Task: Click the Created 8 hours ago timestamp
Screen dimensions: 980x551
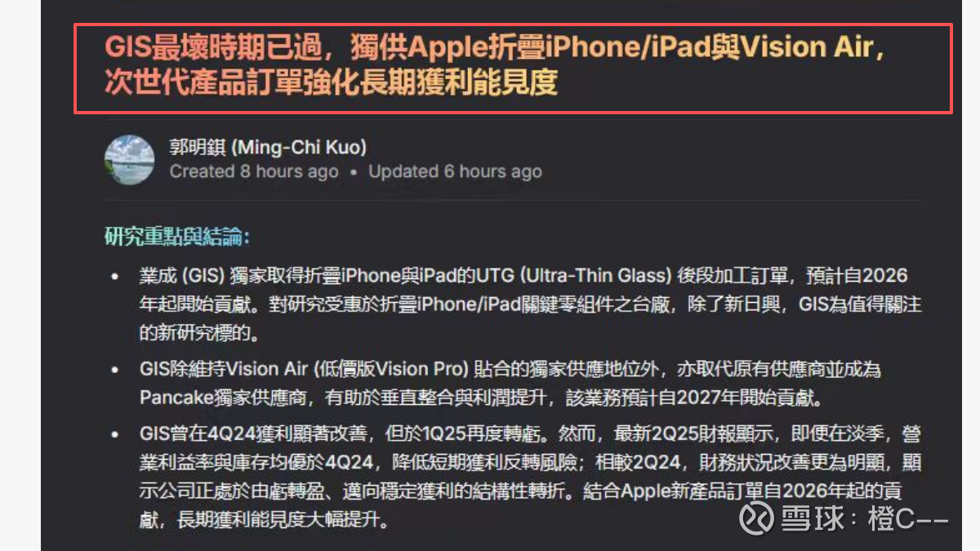Action: tap(254, 171)
